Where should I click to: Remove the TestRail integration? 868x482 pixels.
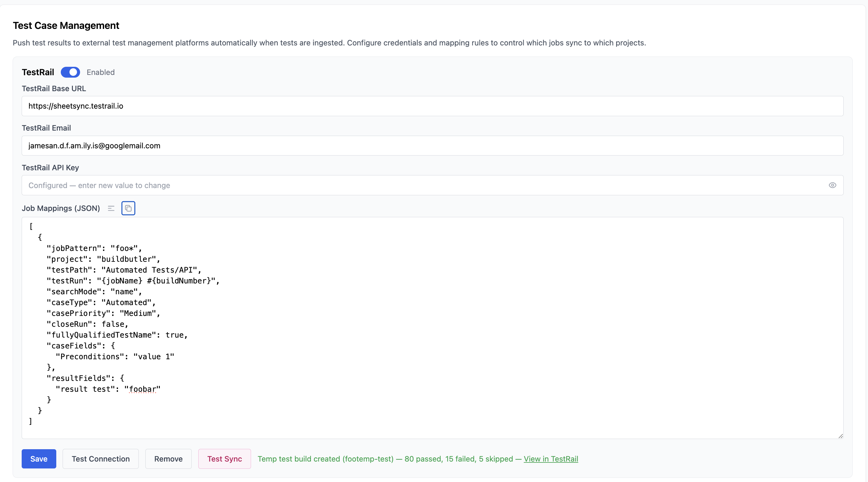click(168, 459)
